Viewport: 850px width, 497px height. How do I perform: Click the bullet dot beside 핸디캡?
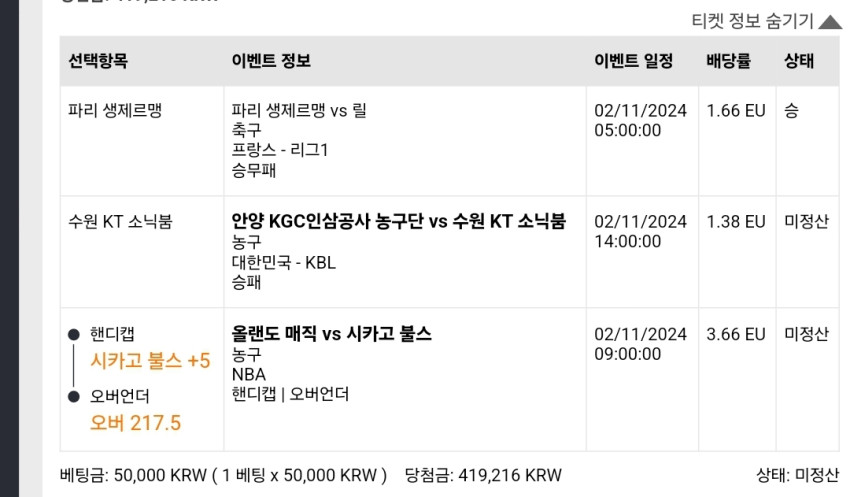(x=74, y=334)
